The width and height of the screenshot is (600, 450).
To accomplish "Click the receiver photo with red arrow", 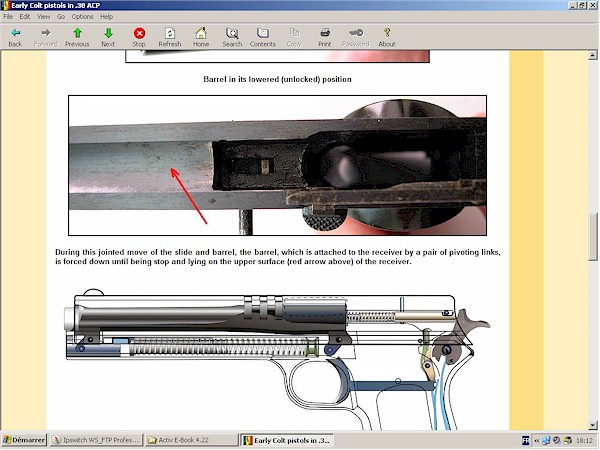I will click(277, 165).
